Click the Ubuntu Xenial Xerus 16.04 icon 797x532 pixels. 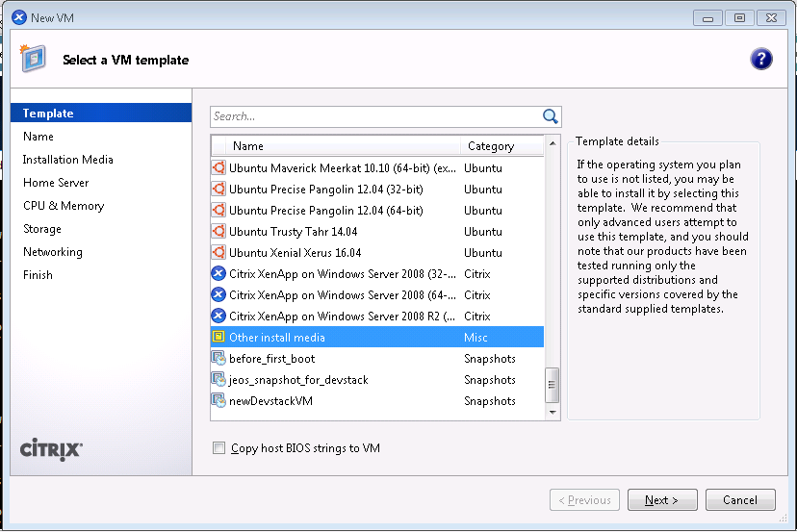[219, 253]
